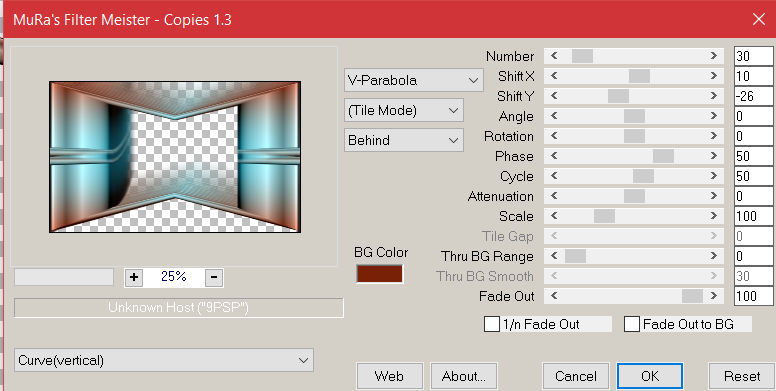
Task: Click the BG Color swatch
Action: [380, 274]
